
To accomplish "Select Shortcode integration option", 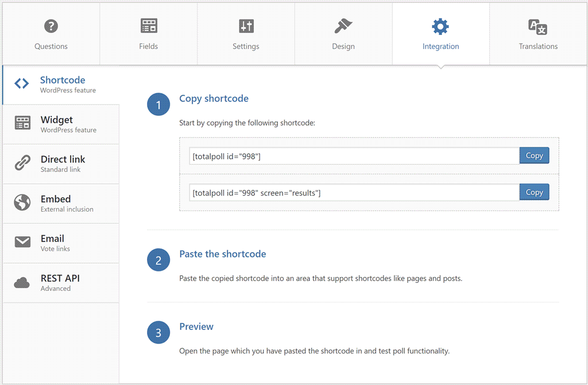I will pos(61,85).
